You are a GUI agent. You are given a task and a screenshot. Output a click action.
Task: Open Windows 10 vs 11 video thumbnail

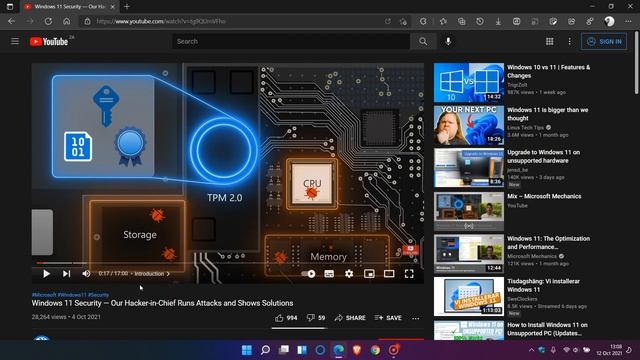pos(469,82)
